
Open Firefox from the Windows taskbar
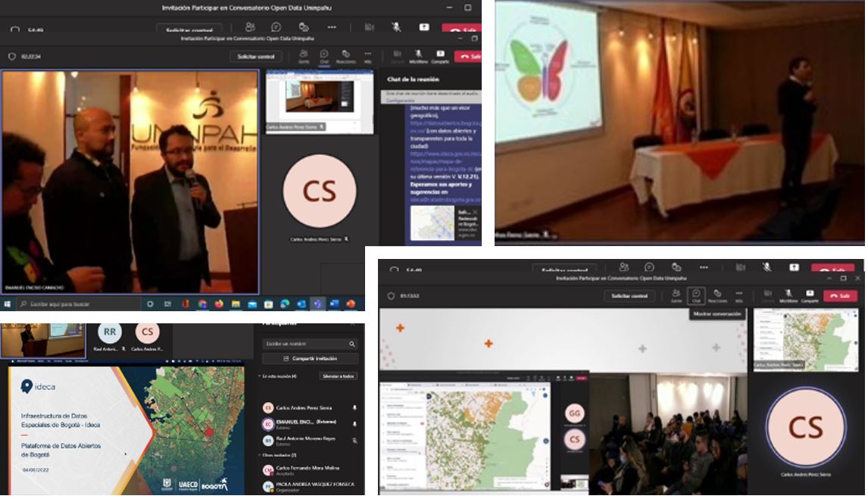pyautogui.click(x=219, y=304)
